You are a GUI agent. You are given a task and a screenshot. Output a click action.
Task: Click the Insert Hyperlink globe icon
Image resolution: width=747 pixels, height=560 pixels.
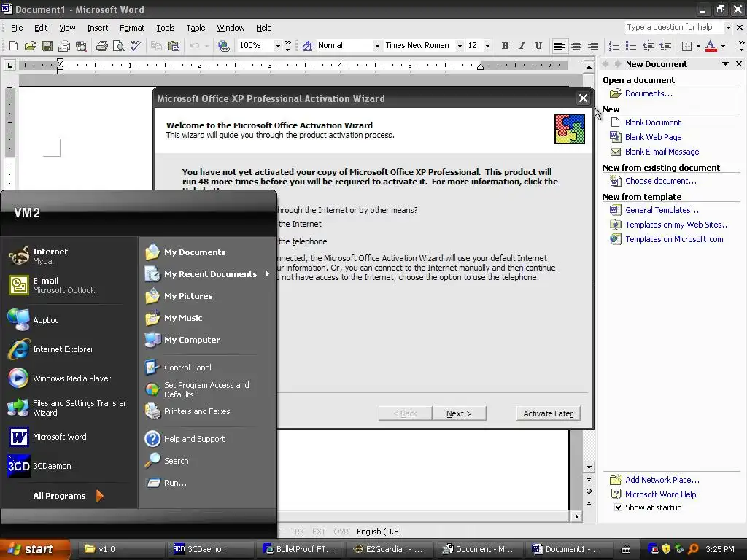[223, 46]
